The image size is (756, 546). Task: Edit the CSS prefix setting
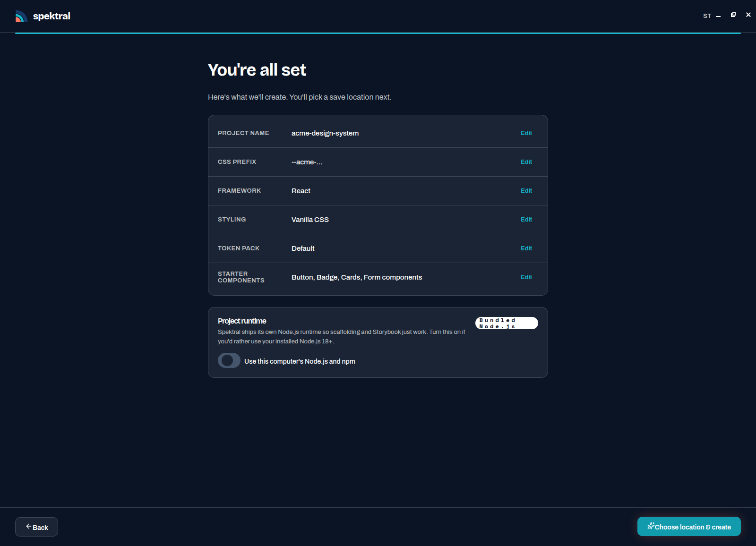[x=526, y=162]
